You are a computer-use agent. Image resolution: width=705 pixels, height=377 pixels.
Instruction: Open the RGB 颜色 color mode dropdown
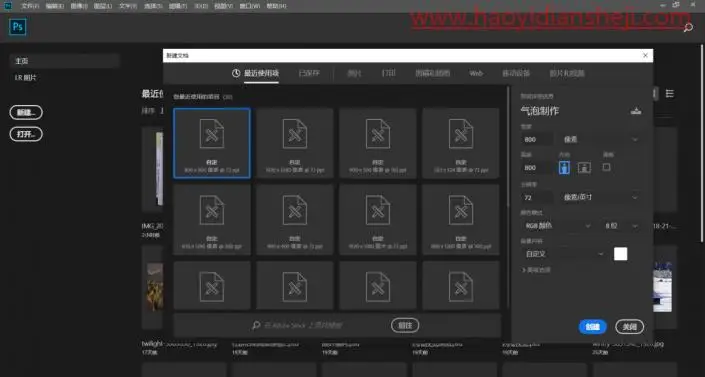coord(557,226)
